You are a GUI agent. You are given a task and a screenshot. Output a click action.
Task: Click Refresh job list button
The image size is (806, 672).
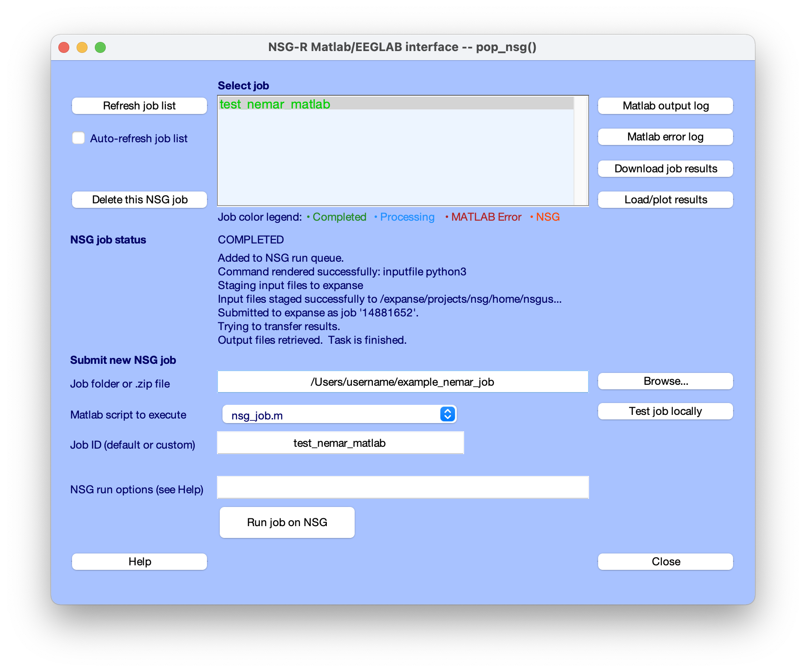pos(139,106)
